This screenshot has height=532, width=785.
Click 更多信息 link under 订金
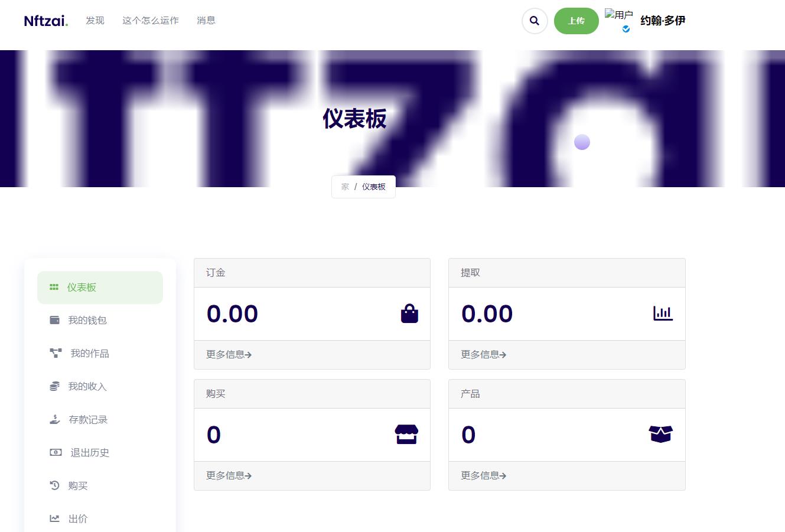(229, 354)
